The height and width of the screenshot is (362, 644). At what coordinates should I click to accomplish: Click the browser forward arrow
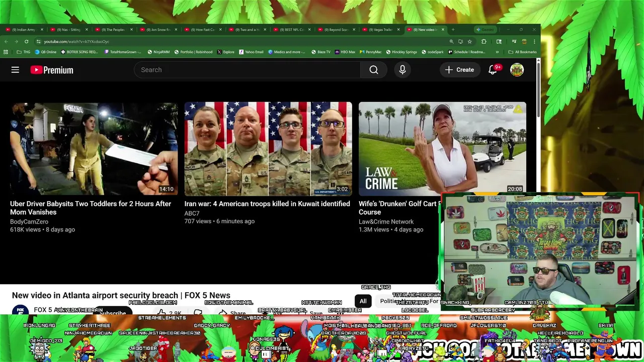point(16,42)
